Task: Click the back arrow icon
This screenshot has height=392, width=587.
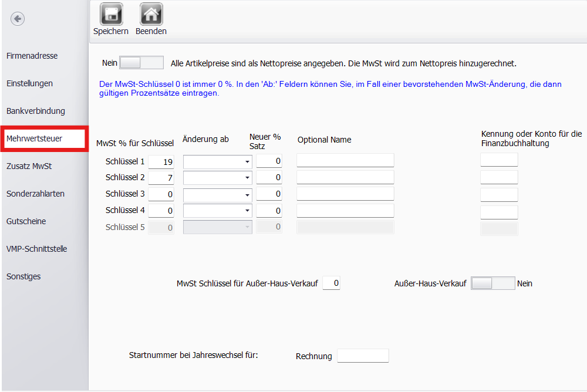Action: click(18, 19)
